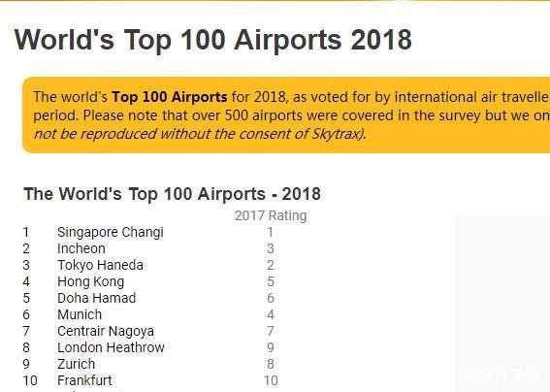The height and width of the screenshot is (392, 550).
Task: Click the 2017 rating value for Incheon
Action: tap(270, 248)
